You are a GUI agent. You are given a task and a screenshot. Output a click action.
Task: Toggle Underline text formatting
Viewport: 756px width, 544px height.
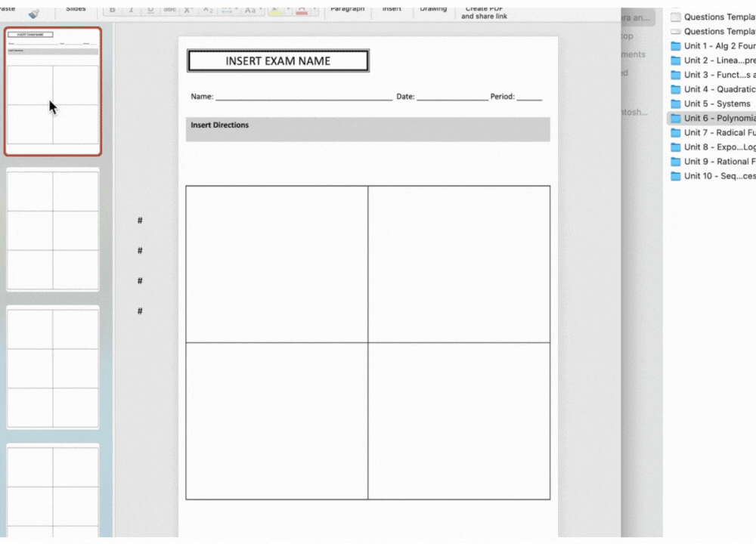[151, 10]
